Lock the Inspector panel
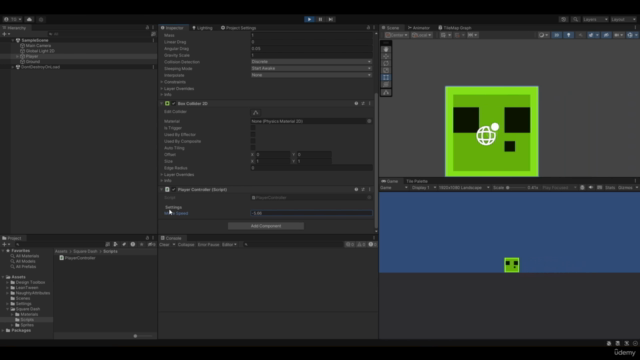 (368, 27)
